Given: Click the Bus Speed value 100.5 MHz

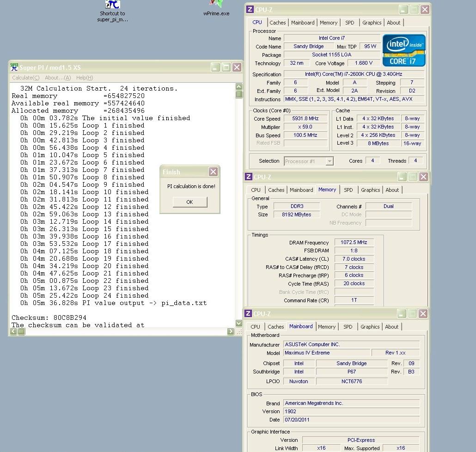Looking at the screenshot, I should (x=305, y=135).
